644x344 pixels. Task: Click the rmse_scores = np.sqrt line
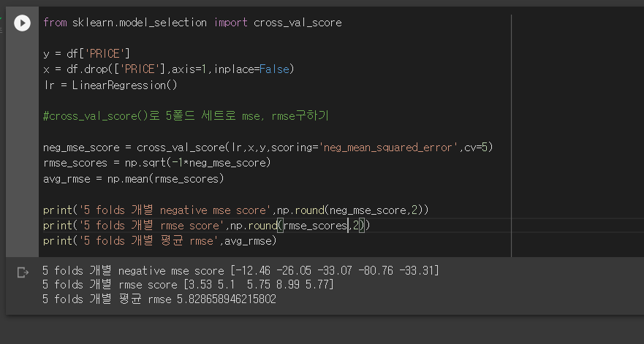pyautogui.click(x=157, y=163)
